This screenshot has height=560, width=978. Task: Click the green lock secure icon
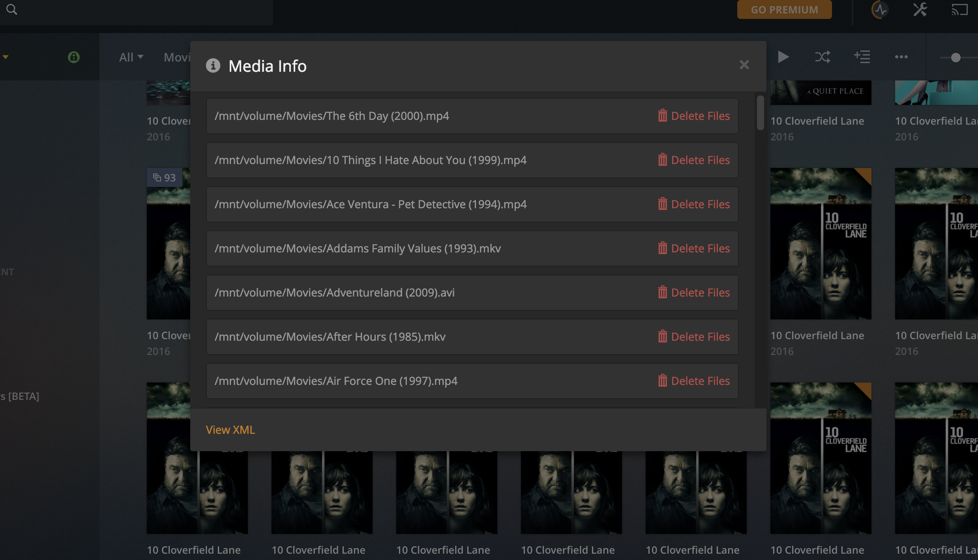(x=74, y=57)
